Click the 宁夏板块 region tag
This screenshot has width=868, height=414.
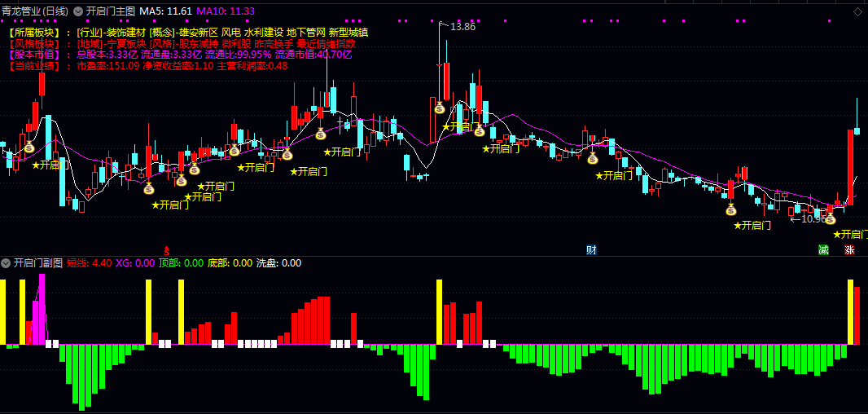126,44
